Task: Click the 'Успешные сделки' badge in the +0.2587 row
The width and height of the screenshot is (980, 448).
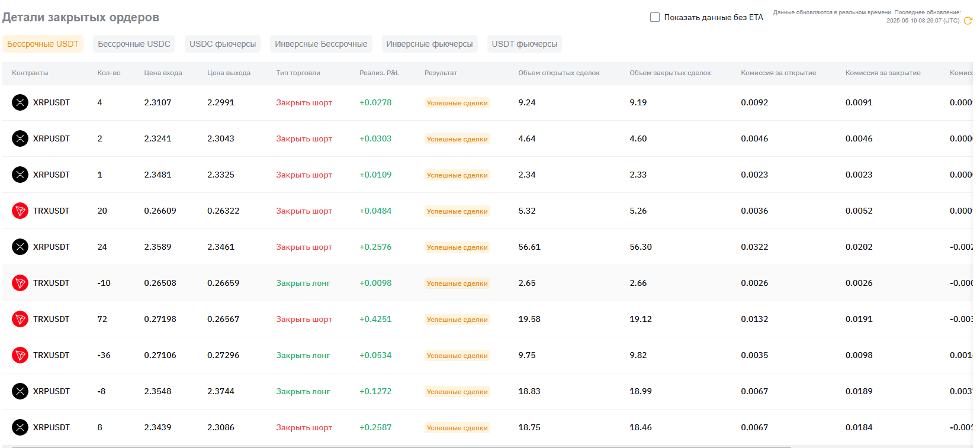Action: click(x=457, y=428)
